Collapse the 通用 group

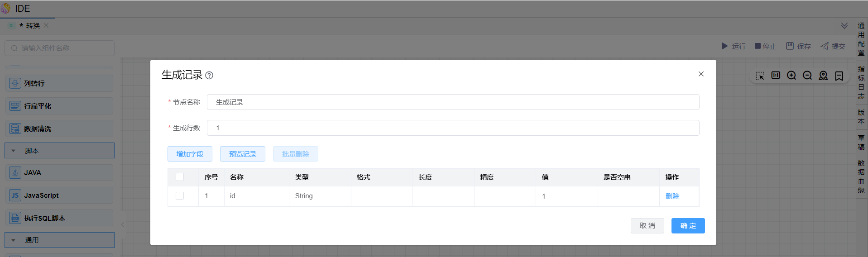pyautogui.click(x=59, y=240)
